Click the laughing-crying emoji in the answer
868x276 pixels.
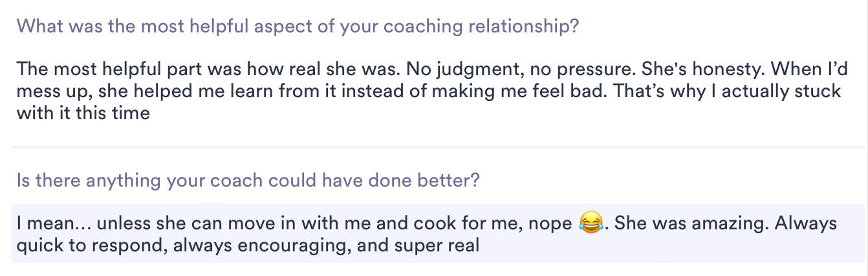click(589, 225)
